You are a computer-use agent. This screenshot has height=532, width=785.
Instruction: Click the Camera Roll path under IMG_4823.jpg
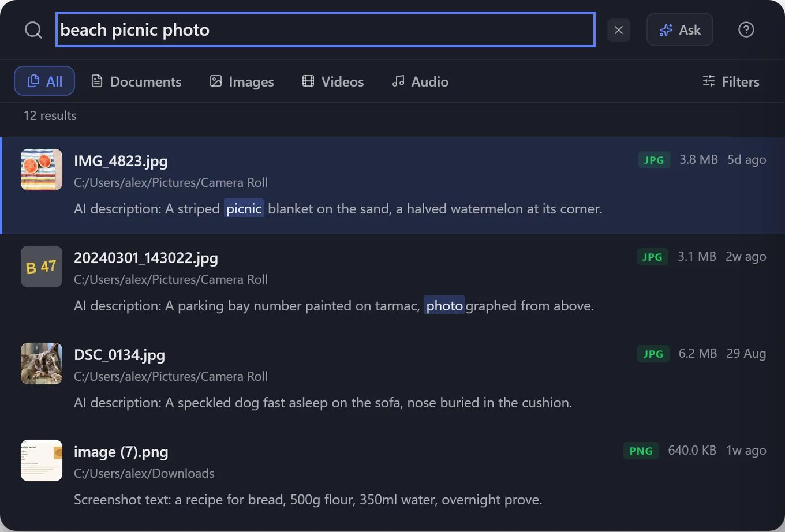[x=171, y=182]
